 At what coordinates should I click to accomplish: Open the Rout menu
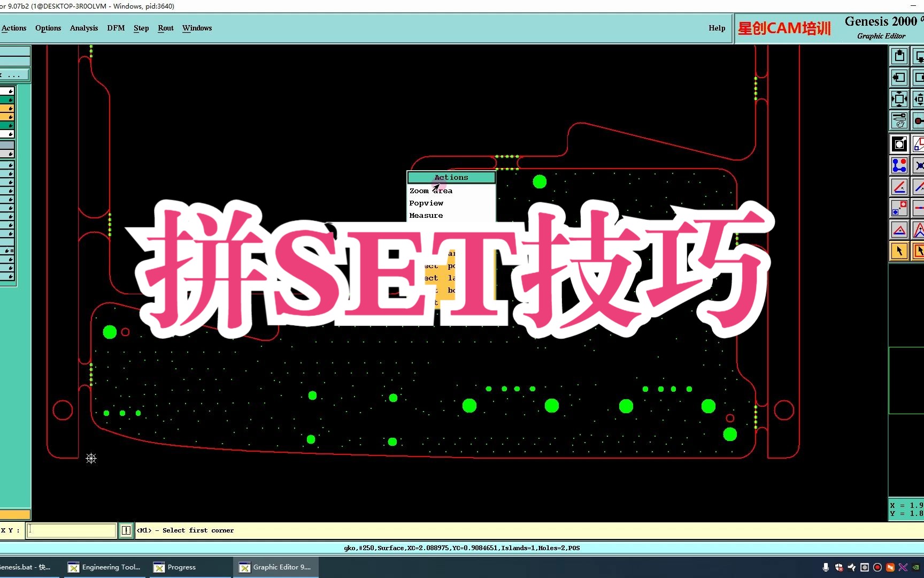click(166, 28)
